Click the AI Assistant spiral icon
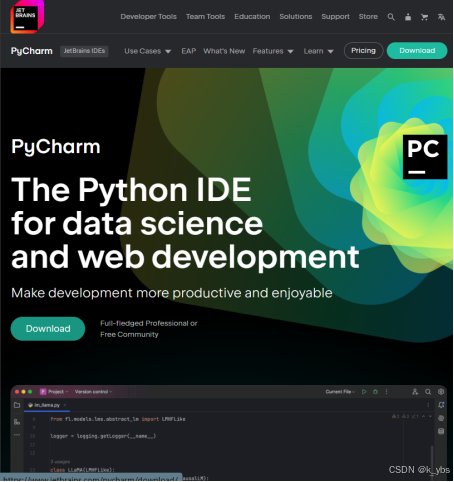Screen dimensions: 454x482 point(441,418)
